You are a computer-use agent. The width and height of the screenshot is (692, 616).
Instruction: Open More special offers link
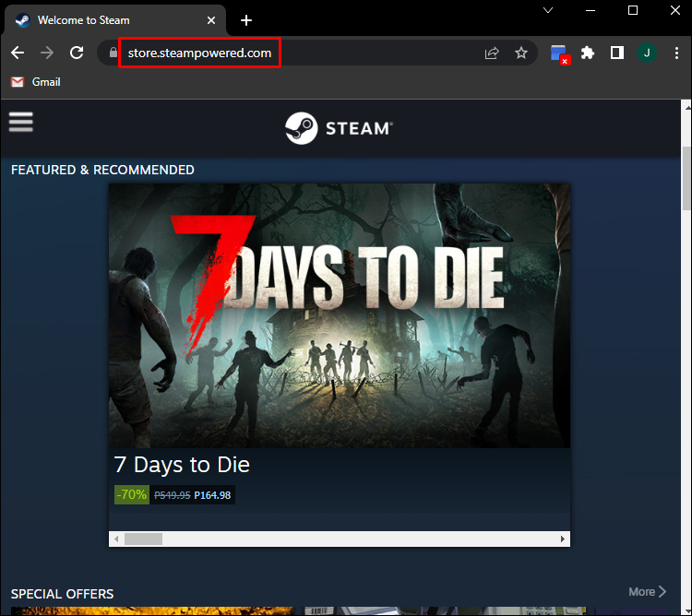647,592
